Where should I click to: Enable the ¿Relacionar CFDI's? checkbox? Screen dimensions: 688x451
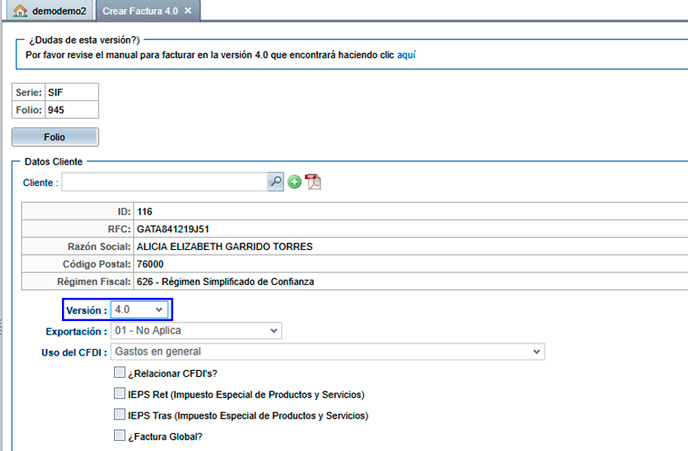click(120, 373)
